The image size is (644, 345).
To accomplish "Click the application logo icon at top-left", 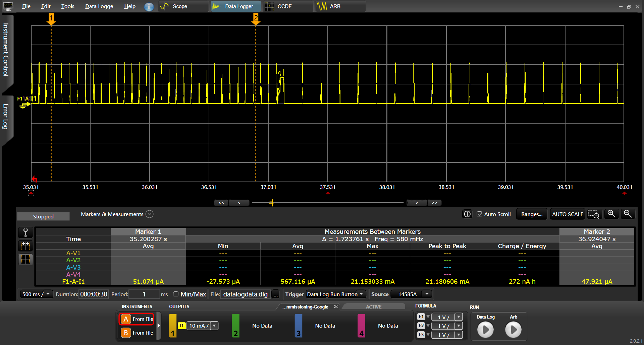I will coord(8,6).
